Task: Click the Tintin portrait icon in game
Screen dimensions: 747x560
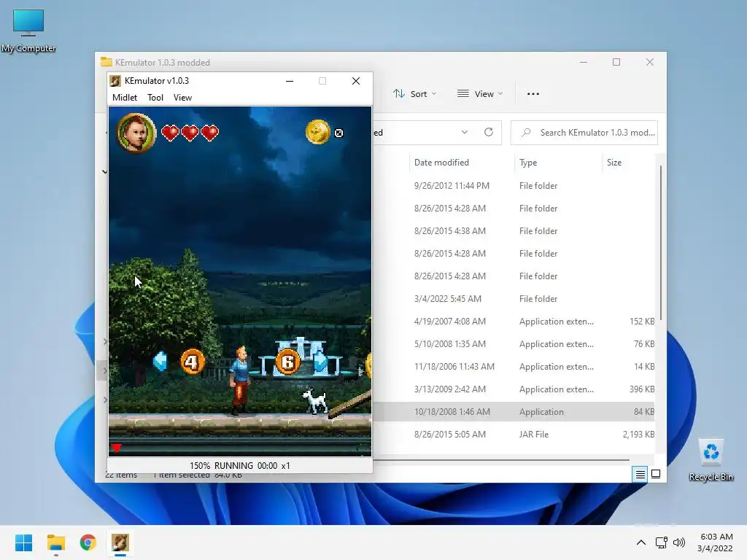Action: [136, 133]
